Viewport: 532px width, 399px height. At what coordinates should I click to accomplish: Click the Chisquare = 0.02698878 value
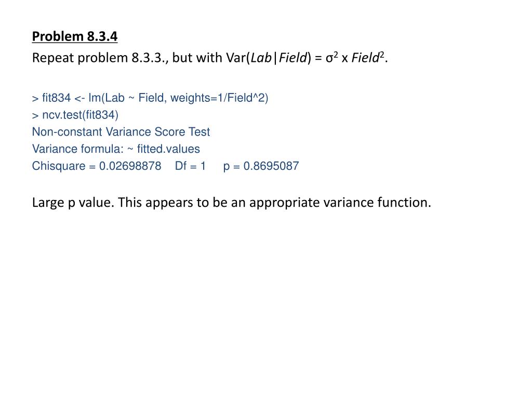coord(96,166)
